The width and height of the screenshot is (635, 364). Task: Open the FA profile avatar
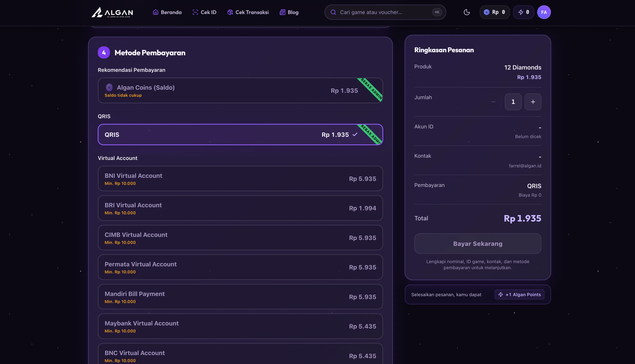click(544, 12)
